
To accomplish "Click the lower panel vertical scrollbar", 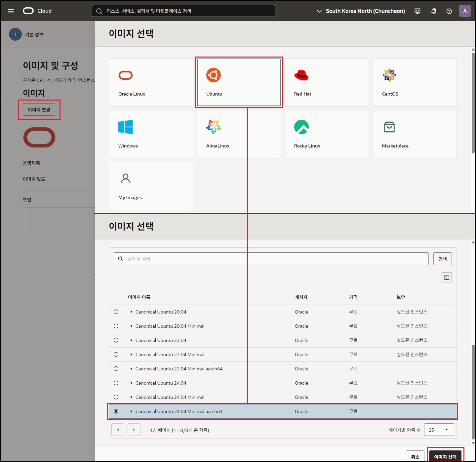I will 473,392.
